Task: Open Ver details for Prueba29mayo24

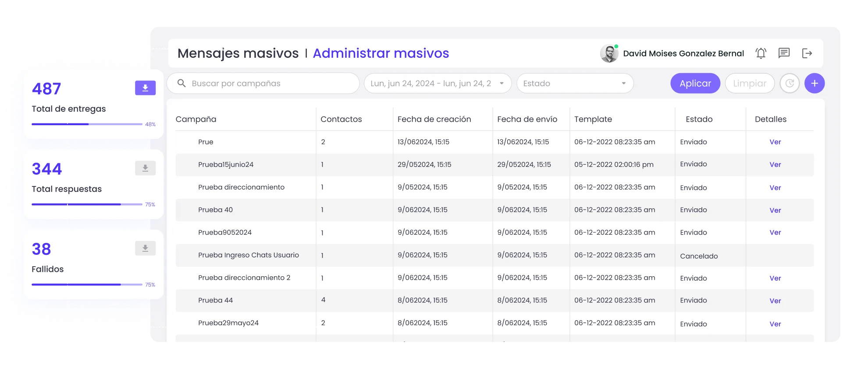Action: pyautogui.click(x=775, y=324)
